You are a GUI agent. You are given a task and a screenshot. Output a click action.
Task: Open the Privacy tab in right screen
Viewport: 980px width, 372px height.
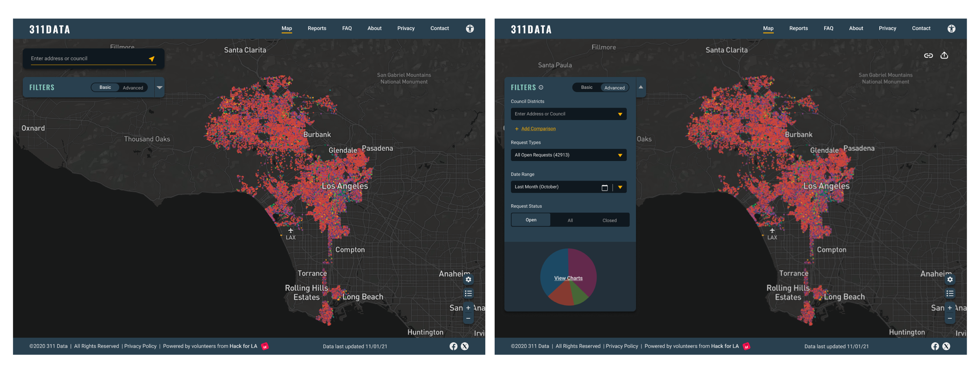point(887,28)
